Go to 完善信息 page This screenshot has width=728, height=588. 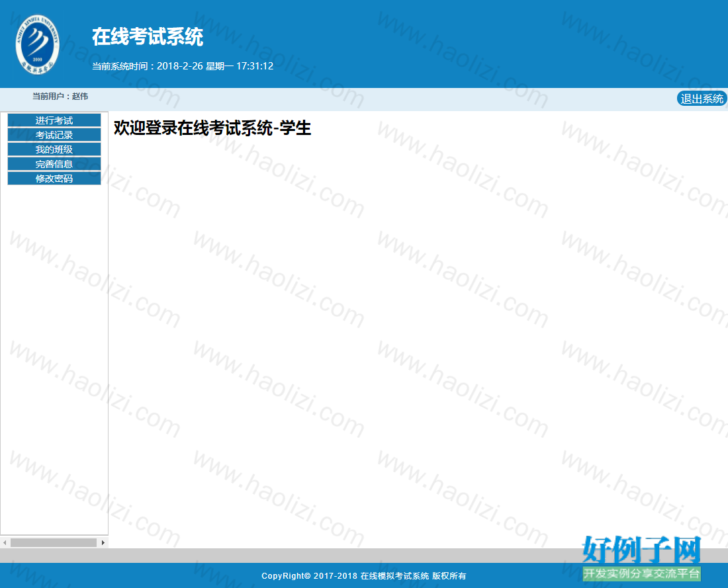coord(54,163)
